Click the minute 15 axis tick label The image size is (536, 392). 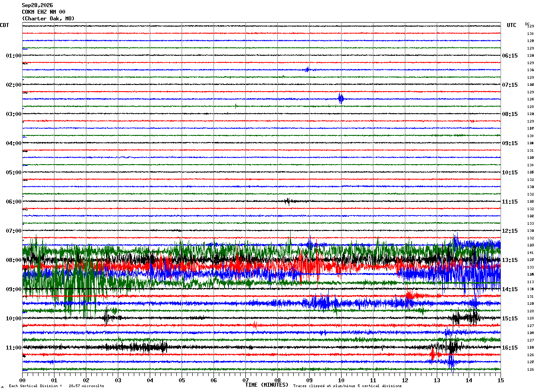[501, 380]
